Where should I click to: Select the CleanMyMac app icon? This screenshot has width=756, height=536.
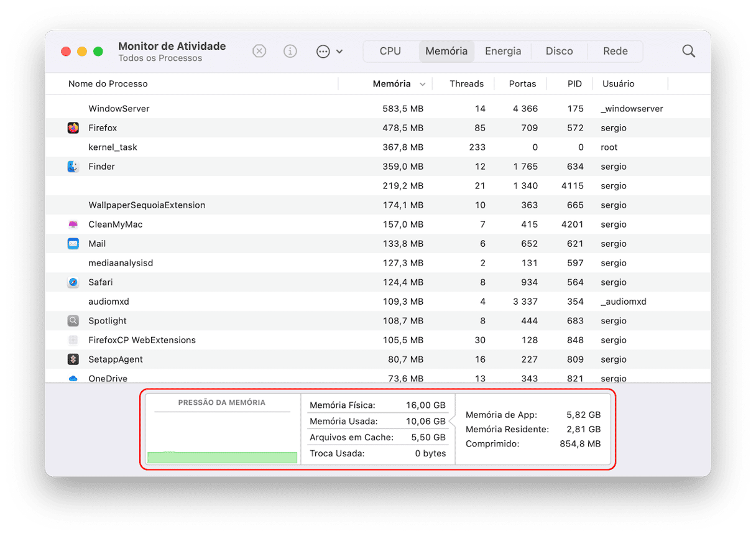(73, 224)
